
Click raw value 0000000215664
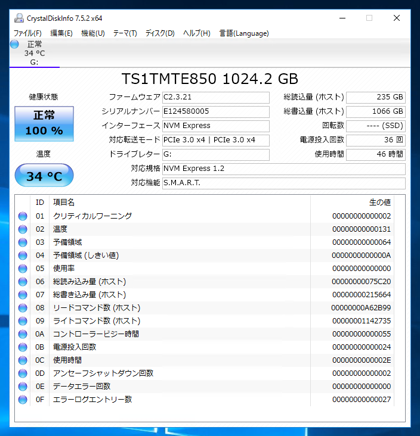361,295
